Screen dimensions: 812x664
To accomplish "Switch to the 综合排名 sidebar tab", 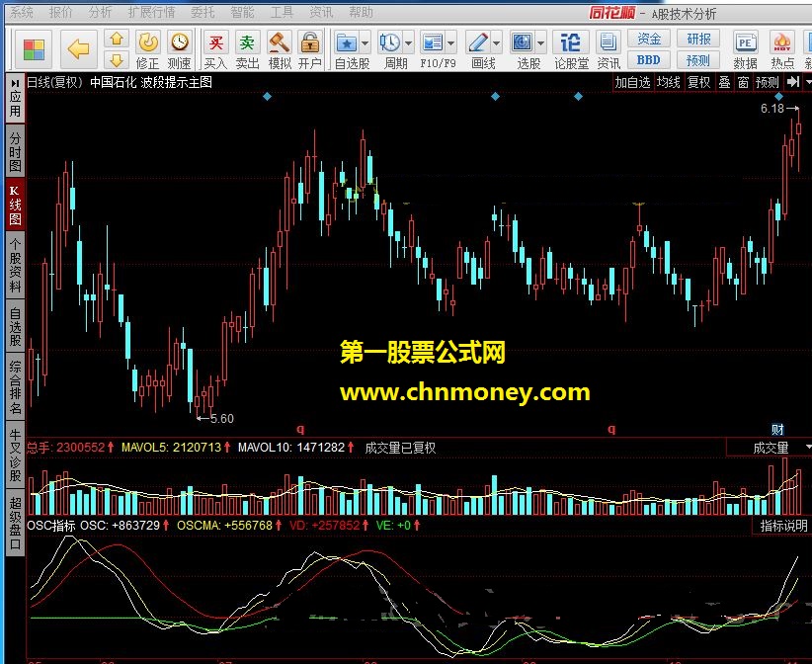I will pyautogui.click(x=15, y=387).
